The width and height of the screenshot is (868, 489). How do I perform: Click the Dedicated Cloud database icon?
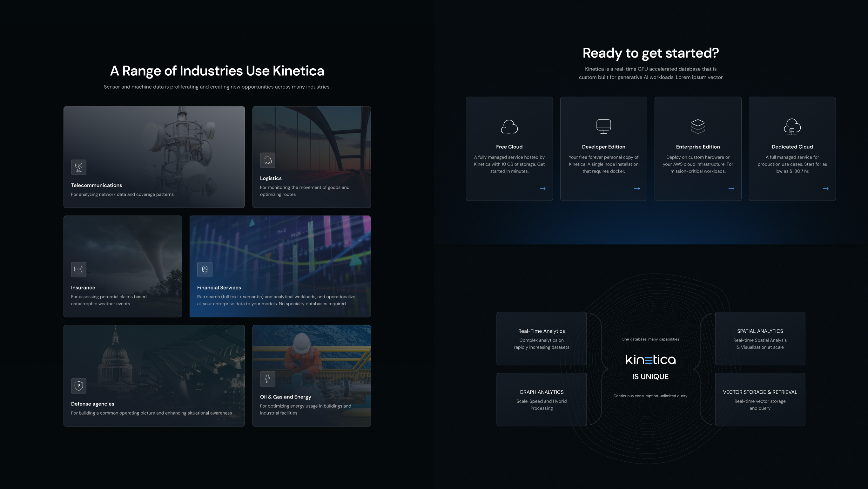792,127
